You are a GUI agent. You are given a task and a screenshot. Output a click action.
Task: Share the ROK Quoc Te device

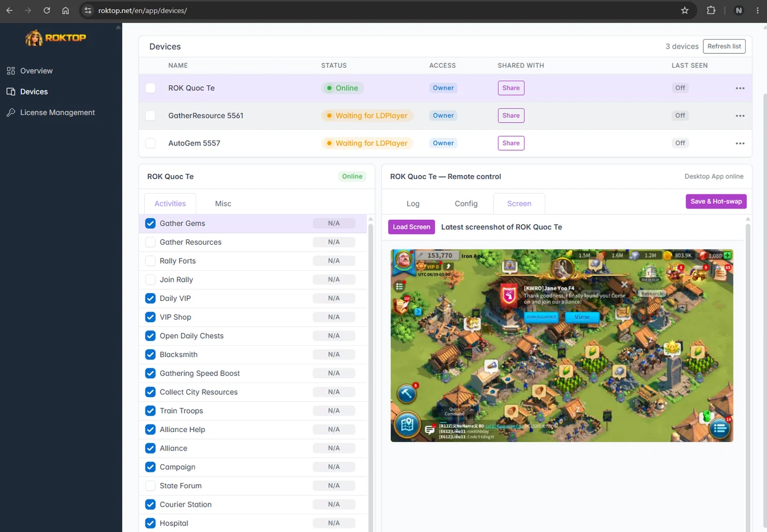coord(511,88)
